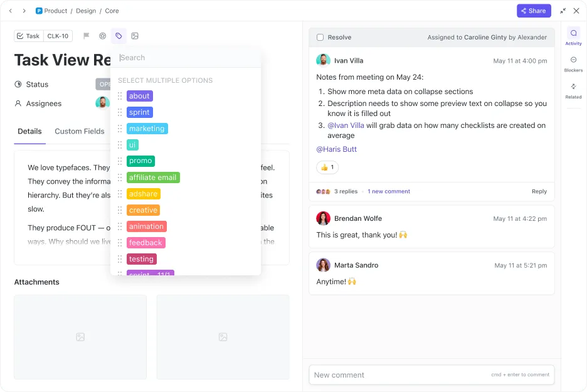The height and width of the screenshot is (392, 587).
Task: Pick the yellow adshare tag
Action: click(144, 194)
